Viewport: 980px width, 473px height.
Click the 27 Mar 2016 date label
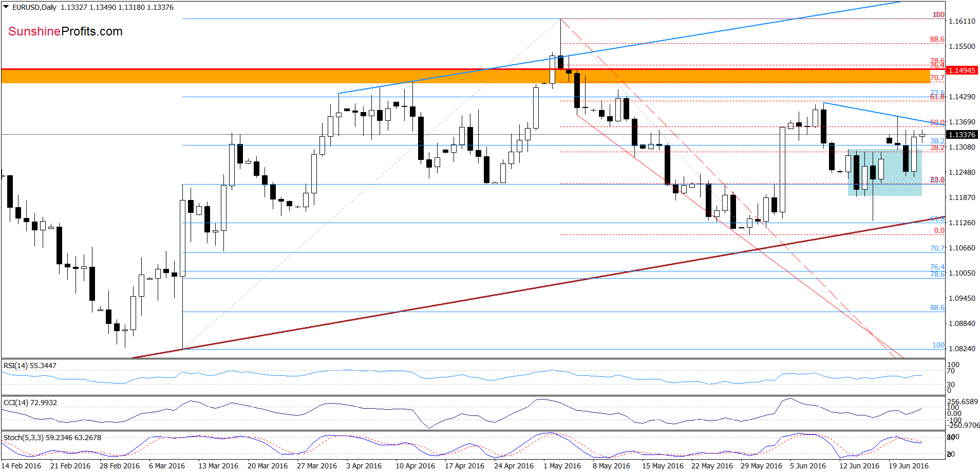317,466
